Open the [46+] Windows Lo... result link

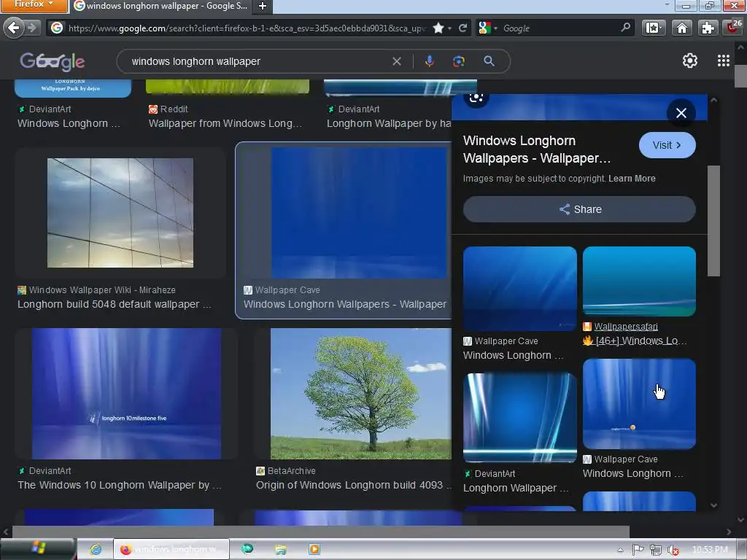tap(635, 341)
